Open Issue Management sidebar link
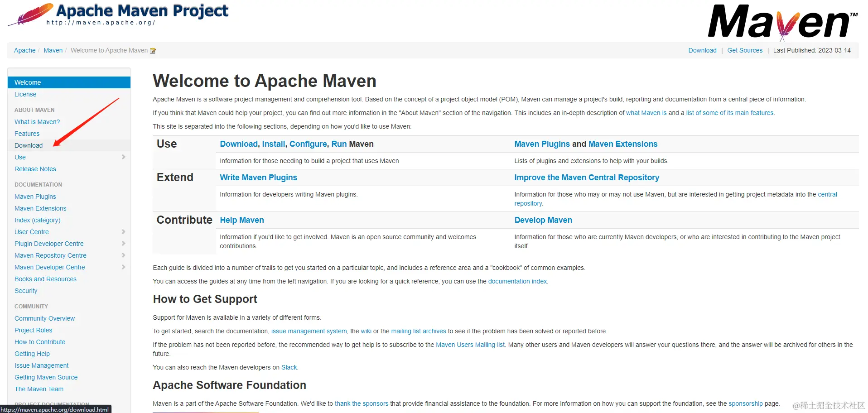The height and width of the screenshot is (413, 868). pos(42,365)
